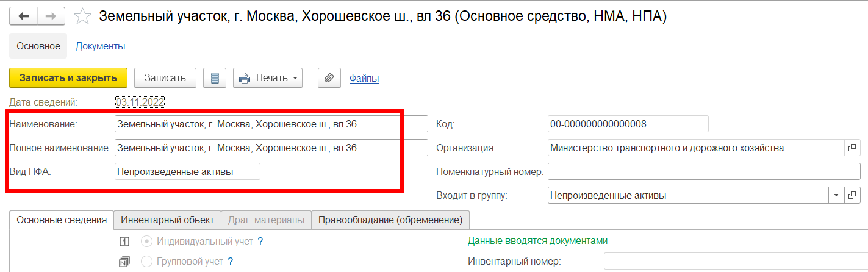Switch to Инвентарный объект tab
Viewport: 868px width, 272px height.
pyautogui.click(x=168, y=220)
